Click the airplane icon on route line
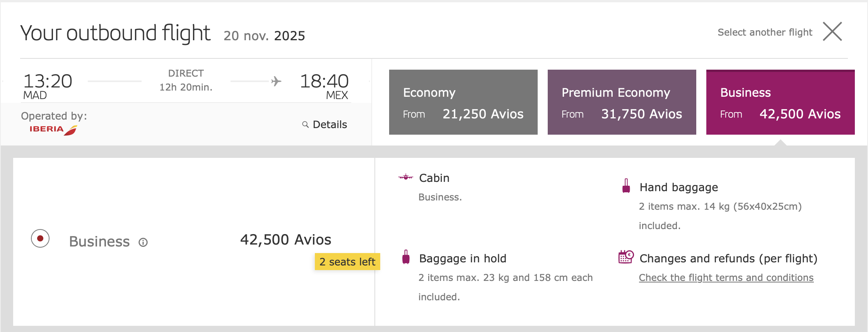Screen dimensions: 868x332 tap(276, 81)
